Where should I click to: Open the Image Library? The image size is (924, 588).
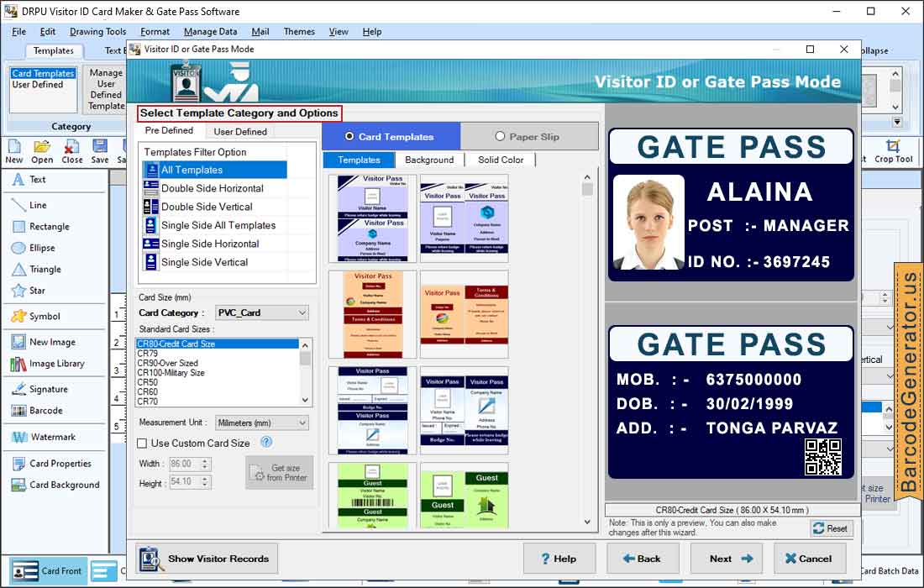pos(49,364)
